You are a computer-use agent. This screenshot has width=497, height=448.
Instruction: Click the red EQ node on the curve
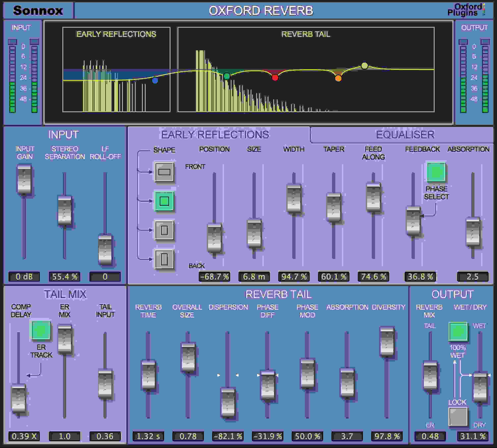tap(275, 77)
